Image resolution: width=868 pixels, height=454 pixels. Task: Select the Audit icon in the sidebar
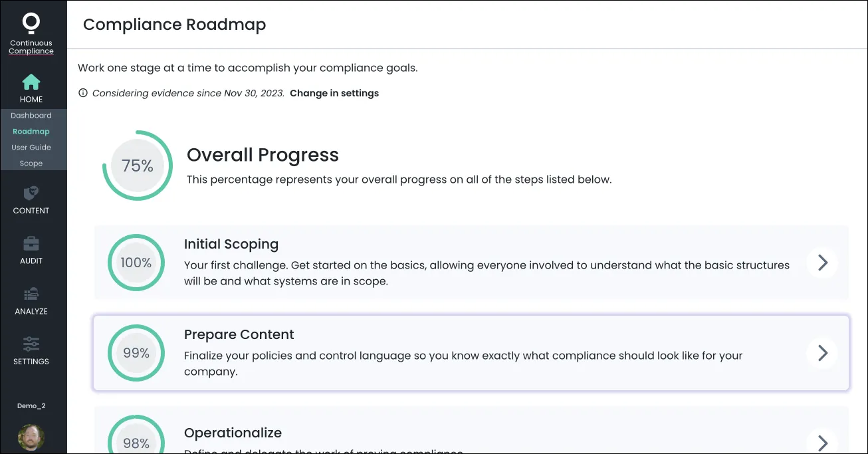[31, 251]
